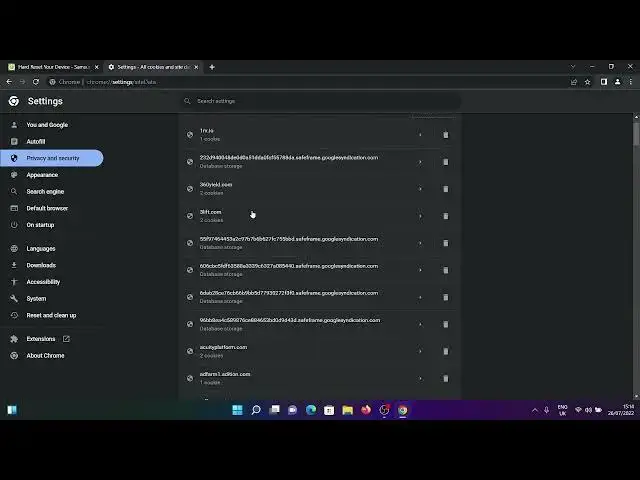The image size is (640, 480).
Task: Bookmark this page with star icon
Action: 587,82
